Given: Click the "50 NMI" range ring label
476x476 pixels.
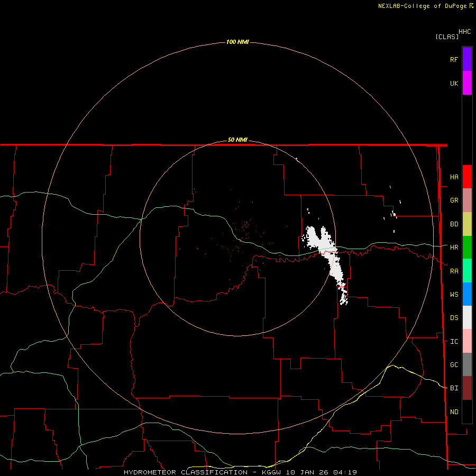Looking at the screenshot, I should tap(237, 140).
